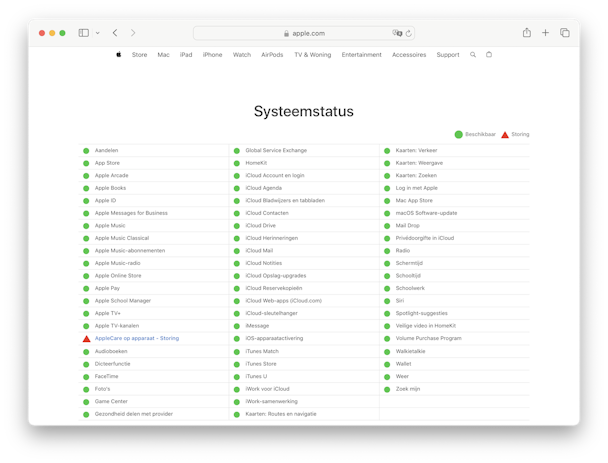This screenshot has width=608, height=463.
Task: Click iWork voor iCloud text
Action: pyautogui.click(x=267, y=389)
